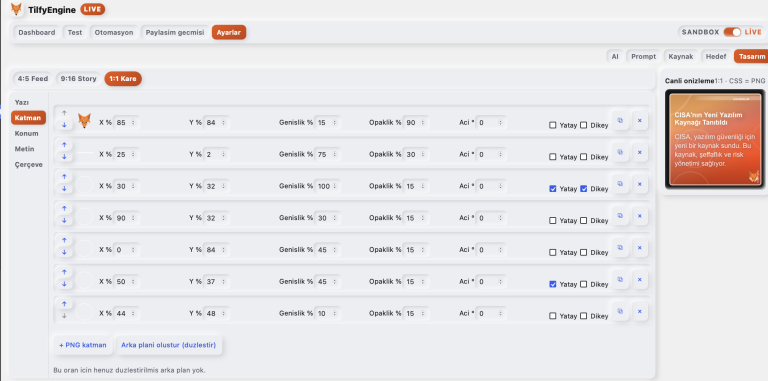Viewport: 768px width, 381px height.
Task: Click the TilfyEngine fox logo
Action: click(17, 9)
